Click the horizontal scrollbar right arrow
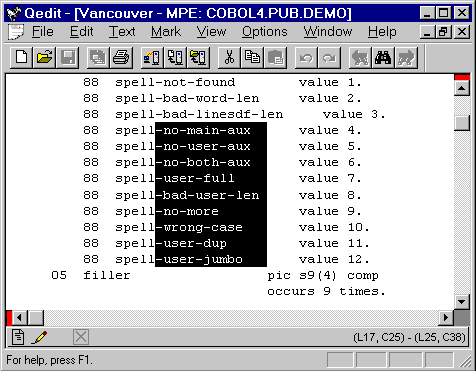This screenshot has width=476, height=371. (x=446, y=318)
